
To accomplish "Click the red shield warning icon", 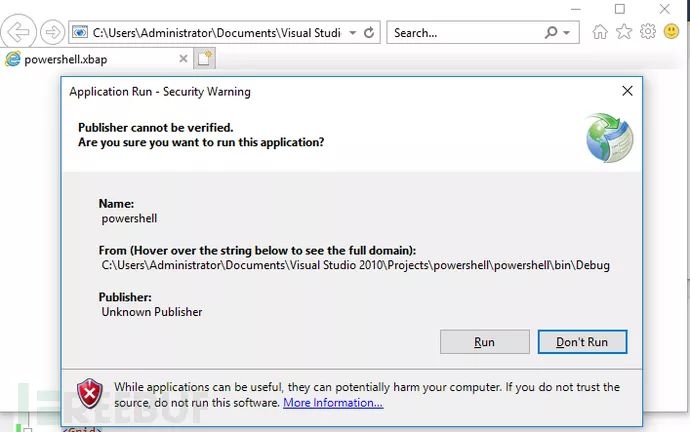I will click(91, 393).
